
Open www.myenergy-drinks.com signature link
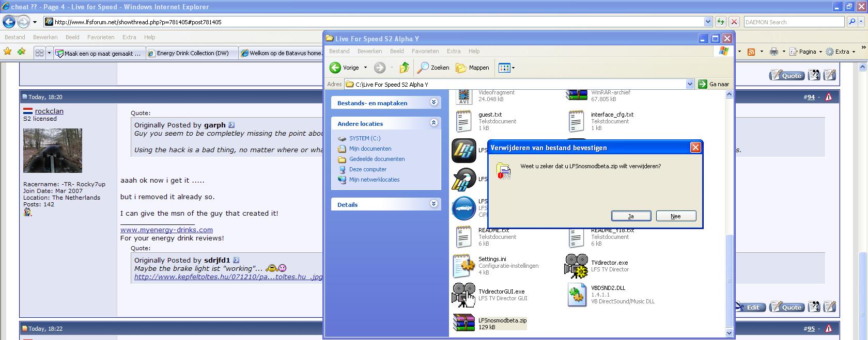pyautogui.click(x=166, y=230)
